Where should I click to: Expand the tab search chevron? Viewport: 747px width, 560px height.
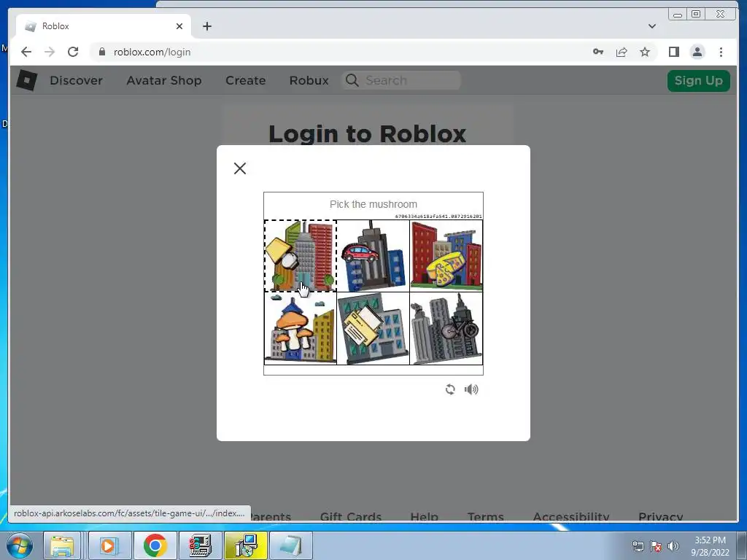click(x=652, y=26)
